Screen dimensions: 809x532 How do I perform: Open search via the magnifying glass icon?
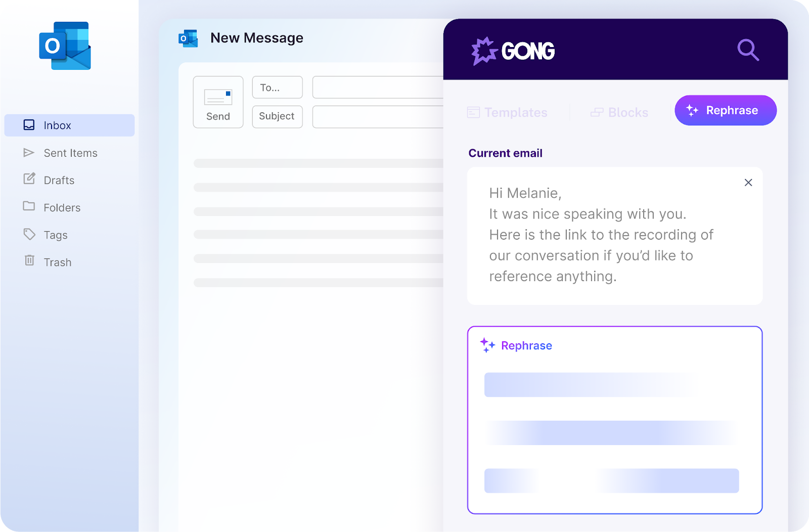748,50
